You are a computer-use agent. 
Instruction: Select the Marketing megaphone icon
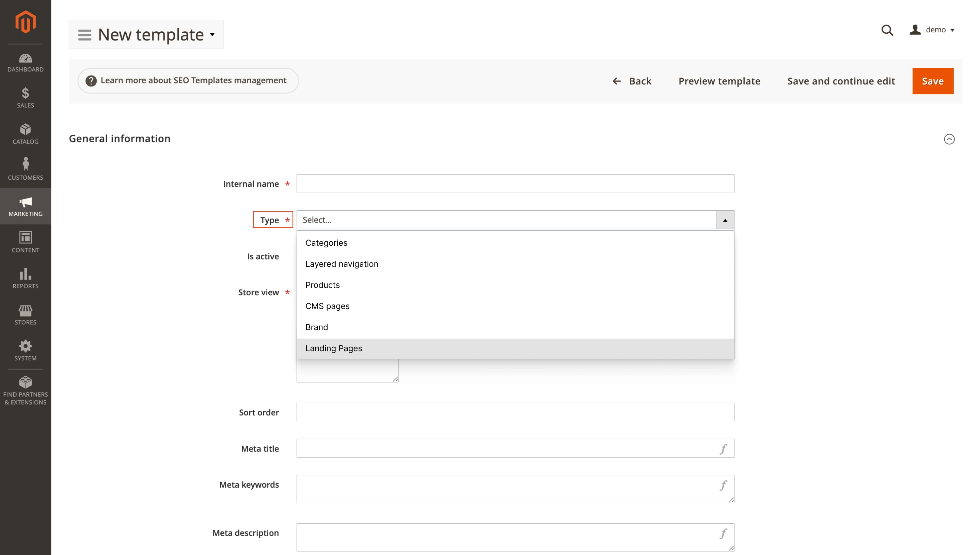tap(25, 206)
